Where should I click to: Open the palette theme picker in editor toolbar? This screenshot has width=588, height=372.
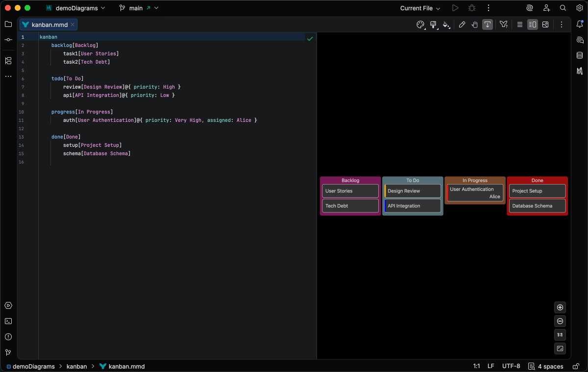pos(420,24)
